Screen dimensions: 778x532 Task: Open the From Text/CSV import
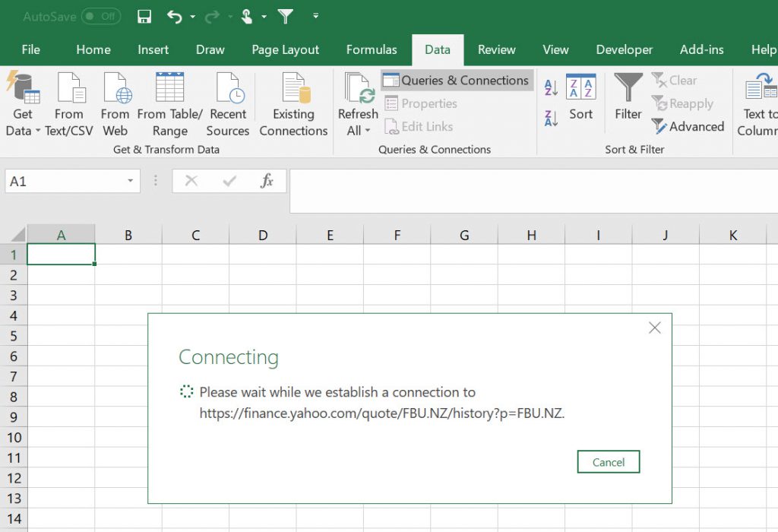(x=68, y=105)
